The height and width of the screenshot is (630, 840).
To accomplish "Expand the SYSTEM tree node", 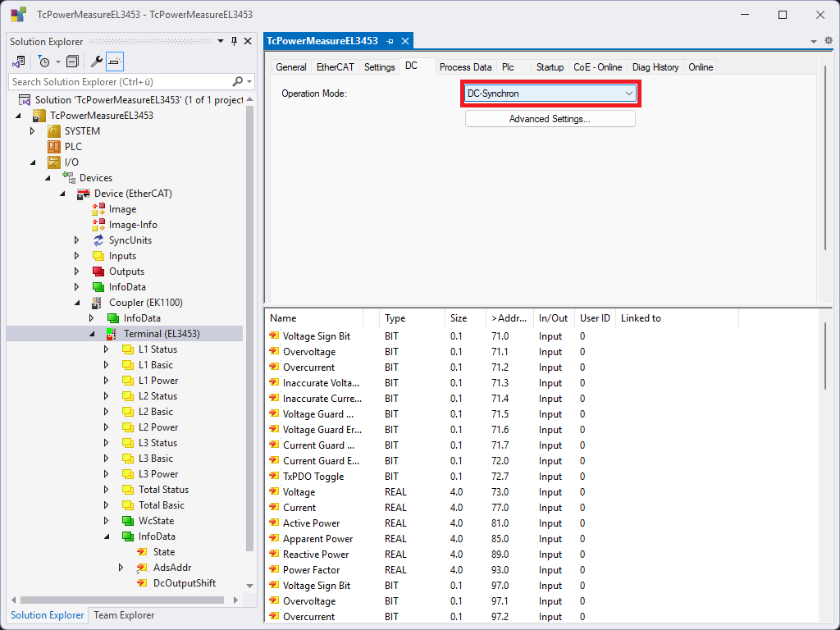I will point(32,131).
